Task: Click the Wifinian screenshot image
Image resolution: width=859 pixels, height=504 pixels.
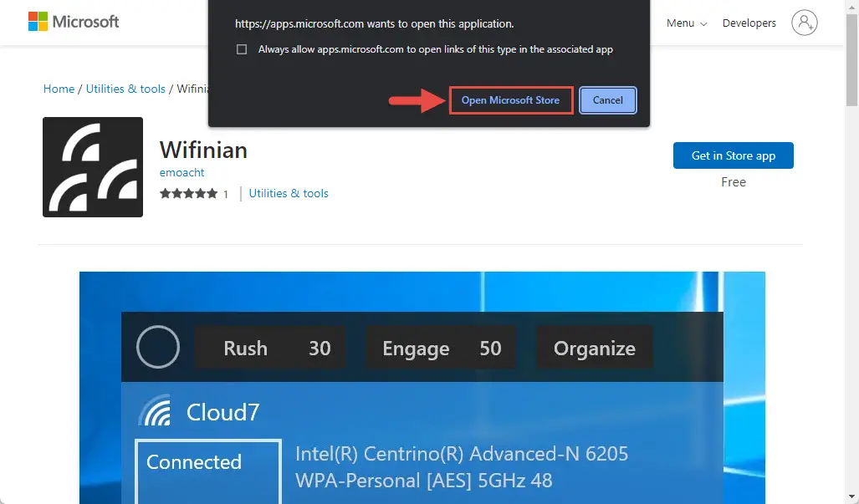Action: click(x=422, y=388)
